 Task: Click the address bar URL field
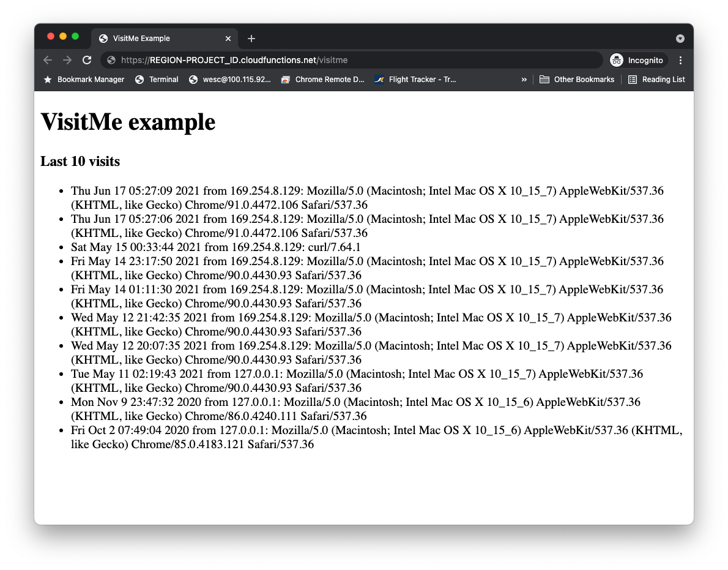[x=355, y=60]
